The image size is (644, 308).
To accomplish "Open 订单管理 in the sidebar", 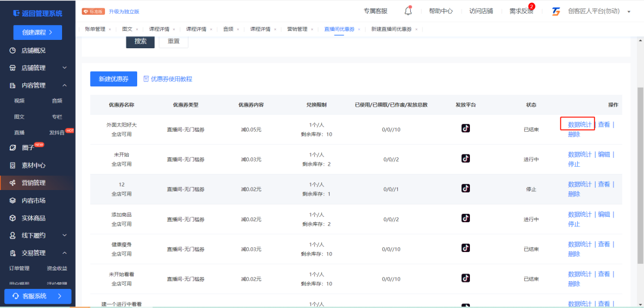I will (x=19, y=269).
